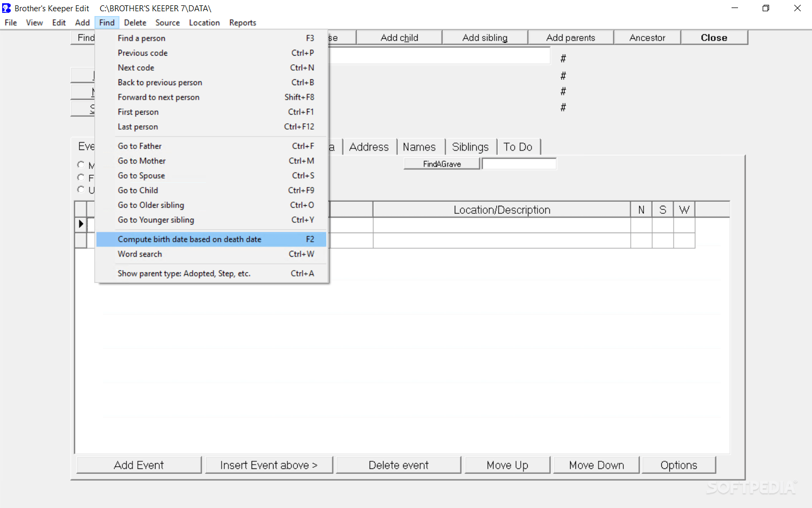Open the To Do tab
Screen dimensions: 812x508
coord(518,146)
